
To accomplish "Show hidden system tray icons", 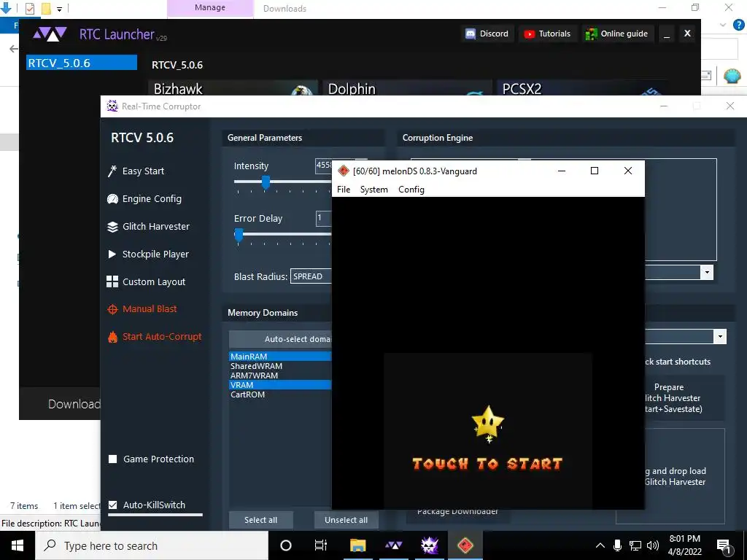I will click(x=600, y=545).
